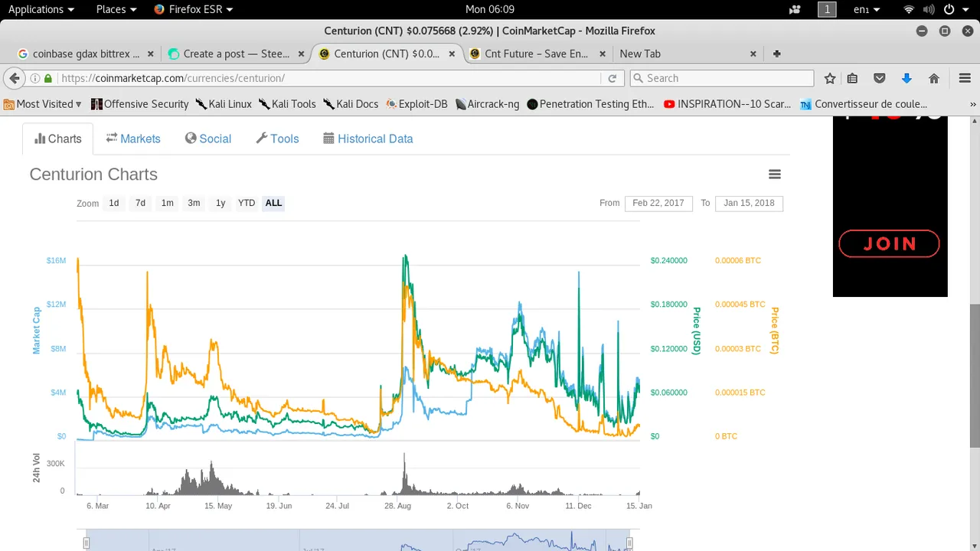Click the JOIN button in the ad
Image resolution: width=980 pixels, height=551 pixels.
point(889,243)
